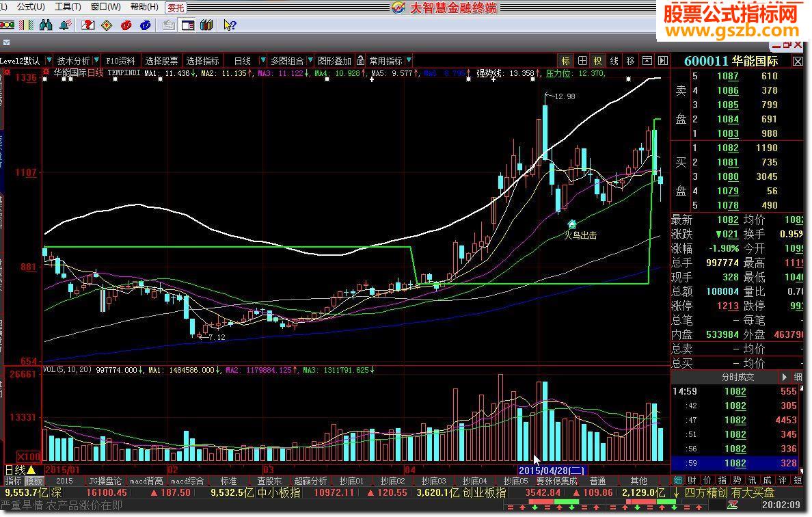812x517 pixels.
Task: Expand the 日线 period dropdown
Action: (x=262, y=61)
